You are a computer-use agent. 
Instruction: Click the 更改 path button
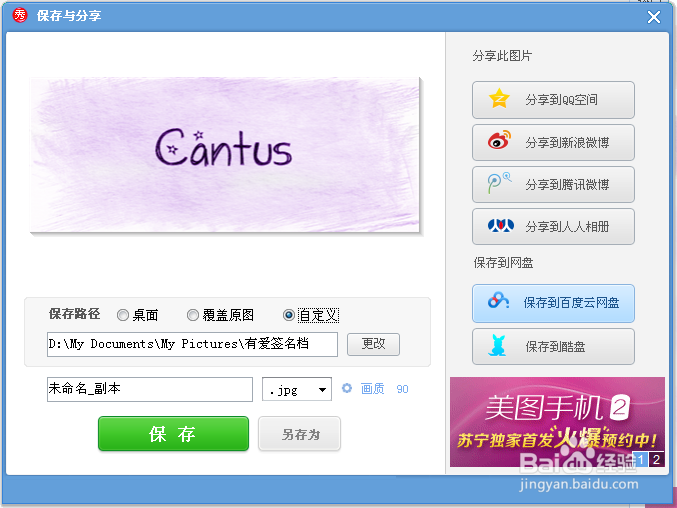[x=373, y=344]
